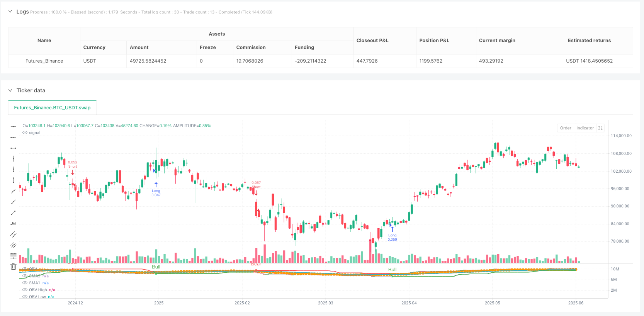This screenshot has width=644, height=316.
Task: Click the Order button on the chart
Action: pyautogui.click(x=565, y=128)
